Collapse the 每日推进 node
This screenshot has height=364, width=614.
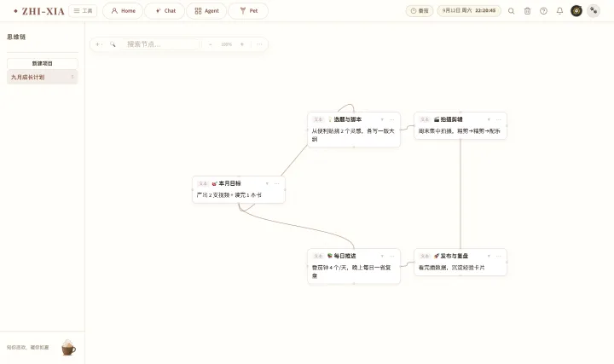coord(382,256)
